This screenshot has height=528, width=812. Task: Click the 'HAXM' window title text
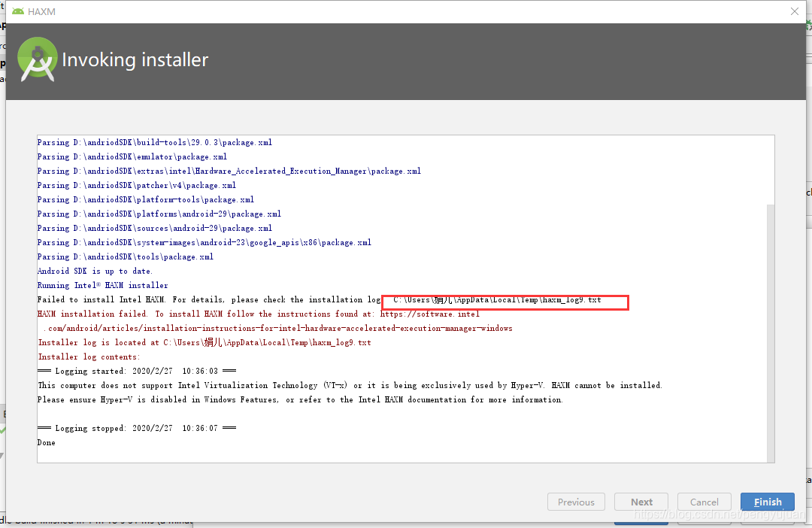point(41,11)
